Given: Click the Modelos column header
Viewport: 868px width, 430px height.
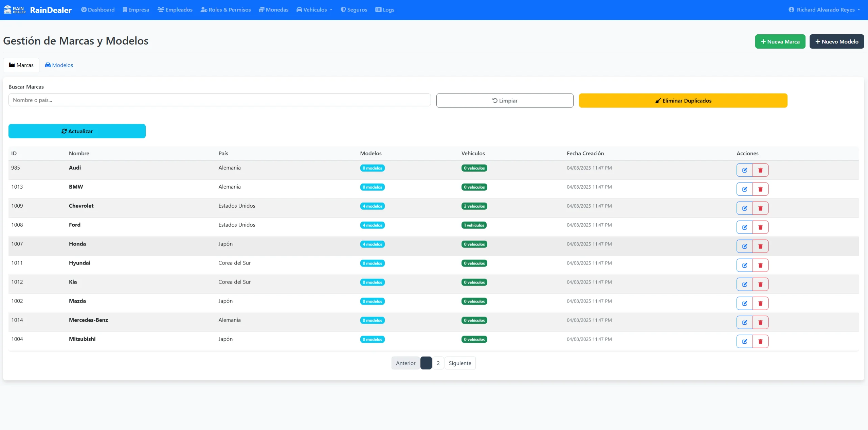Looking at the screenshot, I should point(370,153).
